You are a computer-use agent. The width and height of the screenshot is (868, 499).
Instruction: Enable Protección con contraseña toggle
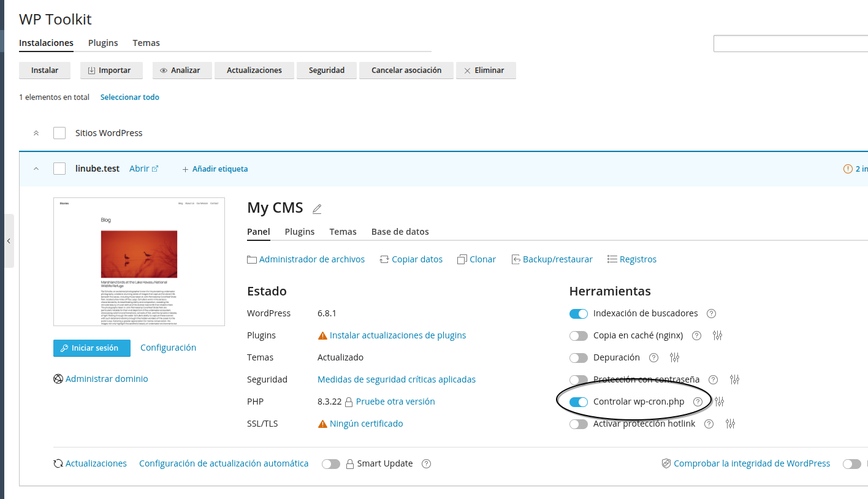tap(579, 380)
